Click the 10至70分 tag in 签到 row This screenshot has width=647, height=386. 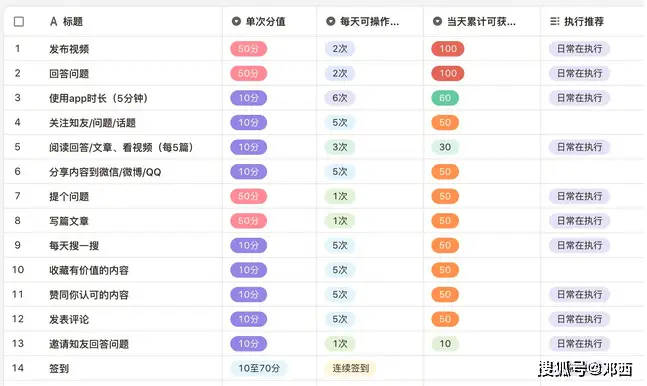[259, 368]
